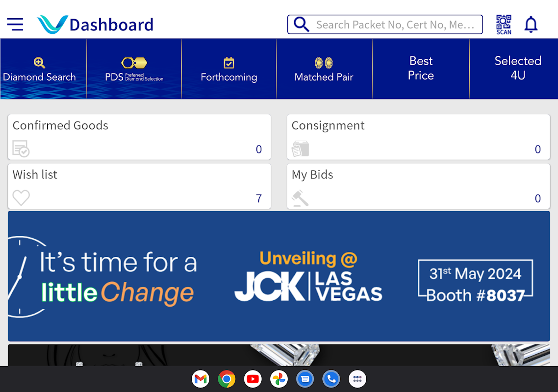Open the QR code SCAN tool

[504, 24]
